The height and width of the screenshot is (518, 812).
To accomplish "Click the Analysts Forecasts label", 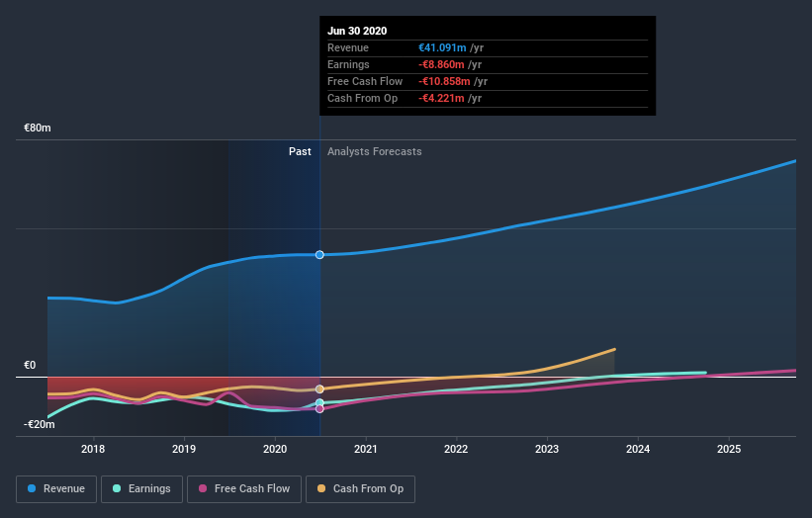I will click(375, 151).
